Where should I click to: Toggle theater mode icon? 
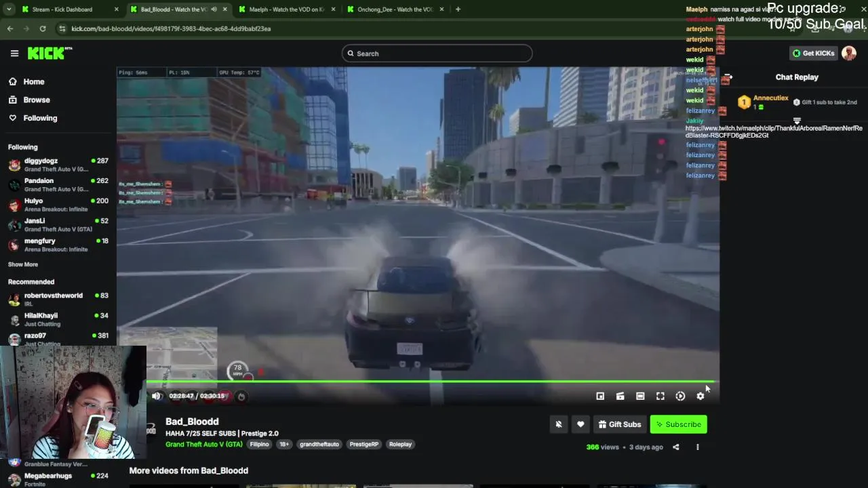tap(640, 396)
